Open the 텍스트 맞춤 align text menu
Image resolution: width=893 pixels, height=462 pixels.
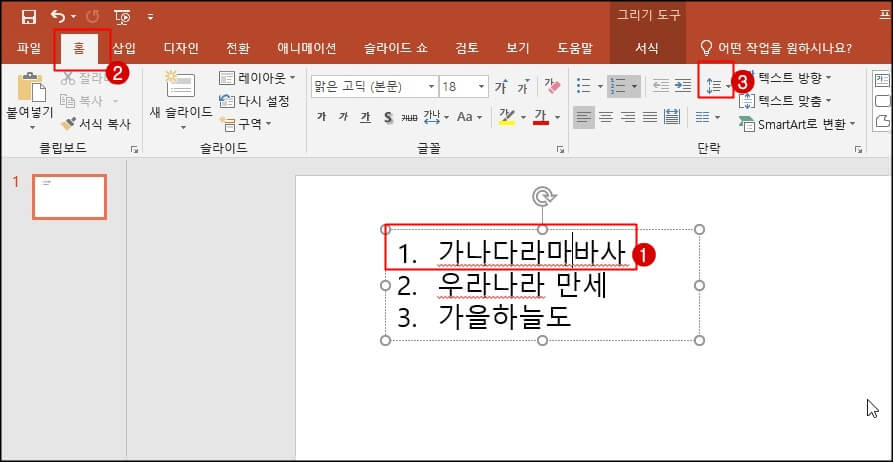coord(785,101)
